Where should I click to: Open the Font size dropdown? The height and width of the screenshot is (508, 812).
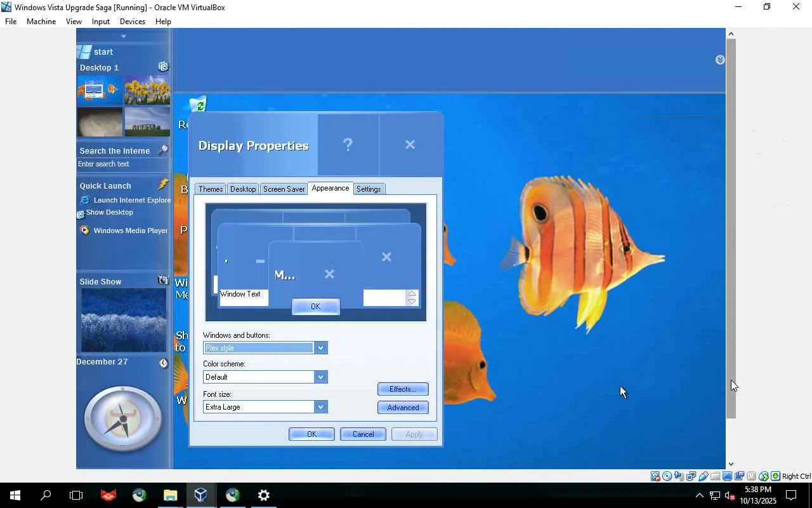pyautogui.click(x=320, y=407)
